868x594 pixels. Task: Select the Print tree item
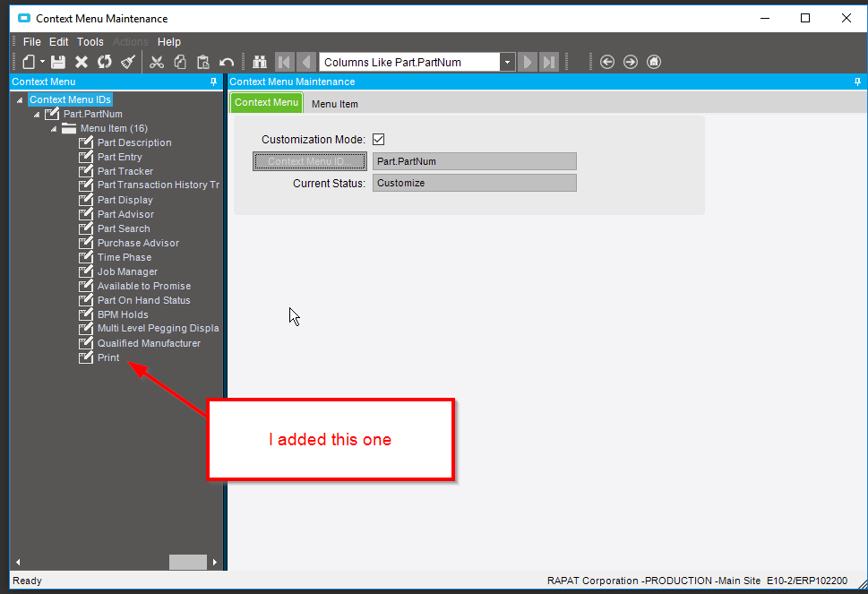point(108,357)
